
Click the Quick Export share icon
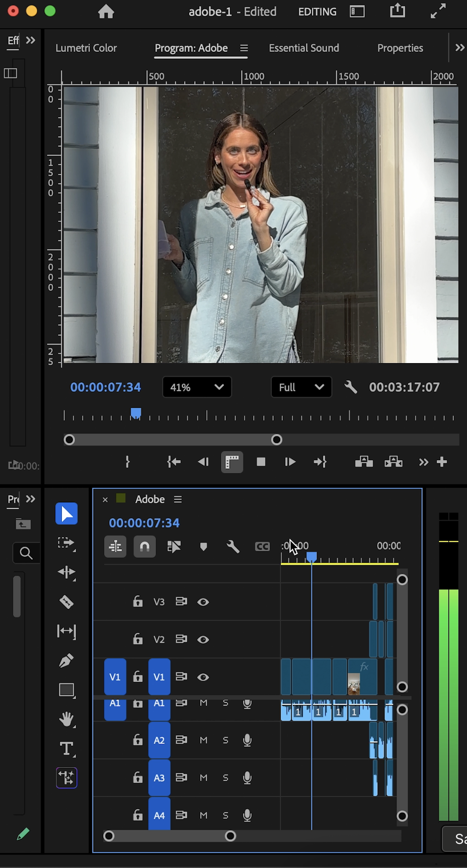coord(398,11)
